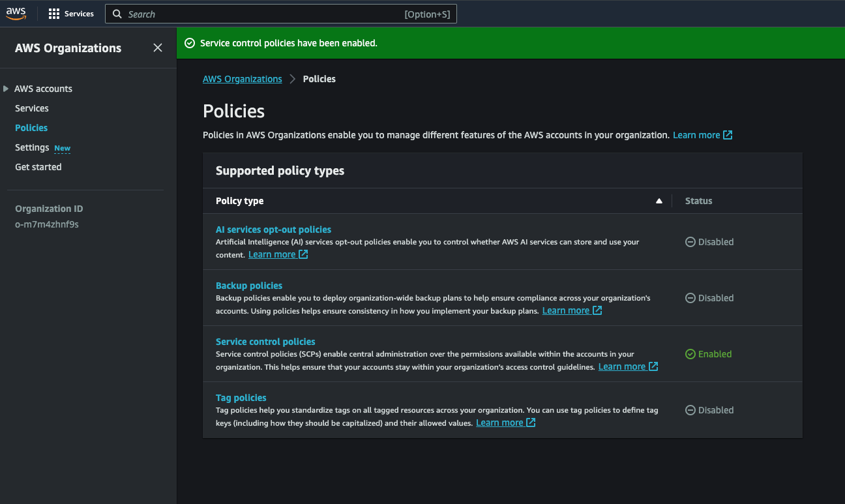Click Disabled status icon for Backup policies
Screen dimensions: 845x504
pyautogui.click(x=690, y=298)
